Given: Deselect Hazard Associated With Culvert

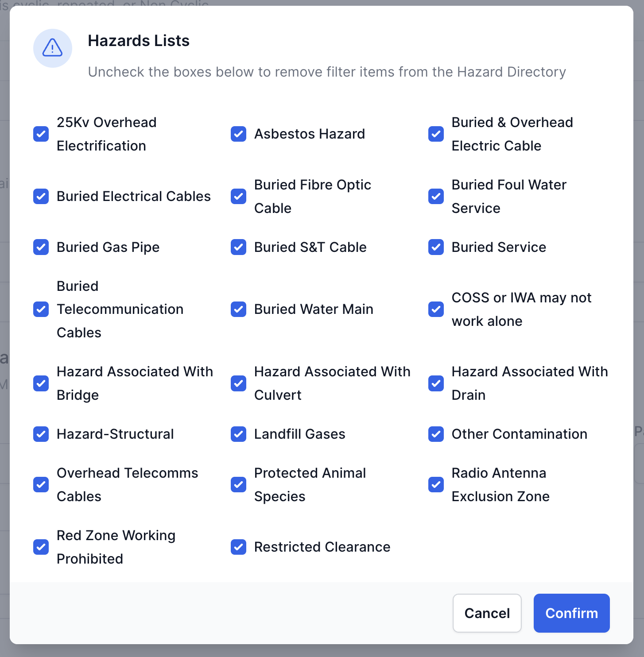Looking at the screenshot, I should (238, 383).
